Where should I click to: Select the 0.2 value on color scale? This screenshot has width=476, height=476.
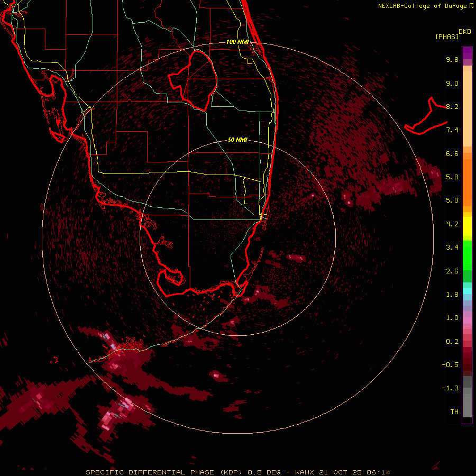click(x=452, y=341)
